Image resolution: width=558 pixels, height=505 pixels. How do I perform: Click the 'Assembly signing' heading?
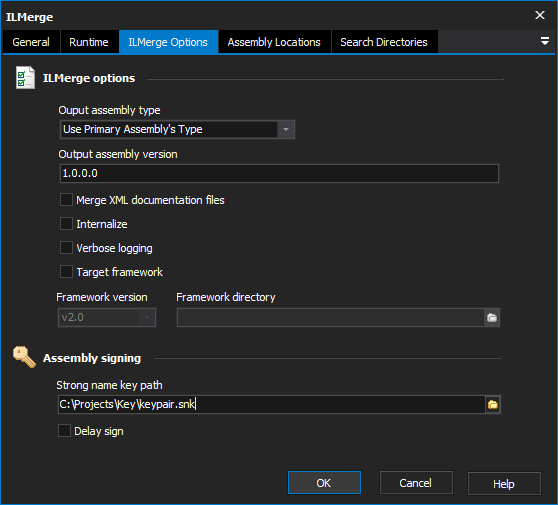(x=92, y=358)
